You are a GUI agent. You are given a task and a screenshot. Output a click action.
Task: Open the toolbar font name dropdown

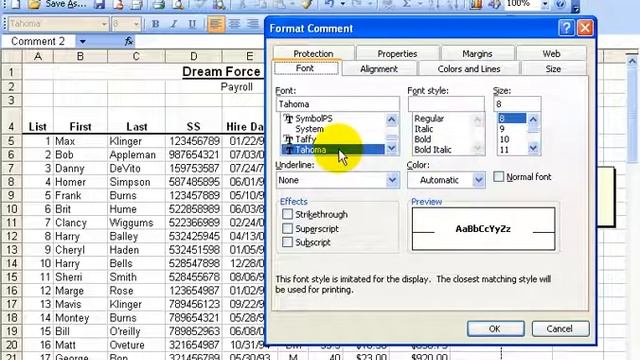104,24
